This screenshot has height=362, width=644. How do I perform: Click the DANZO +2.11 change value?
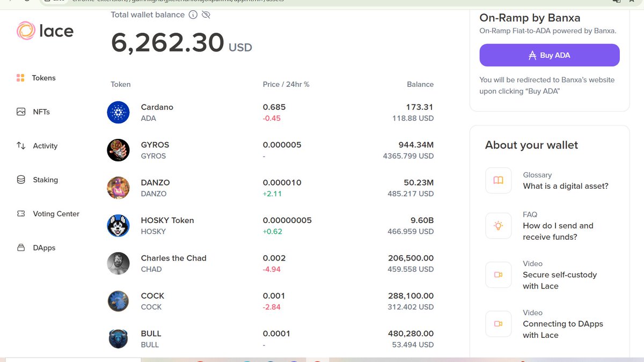pos(272,194)
